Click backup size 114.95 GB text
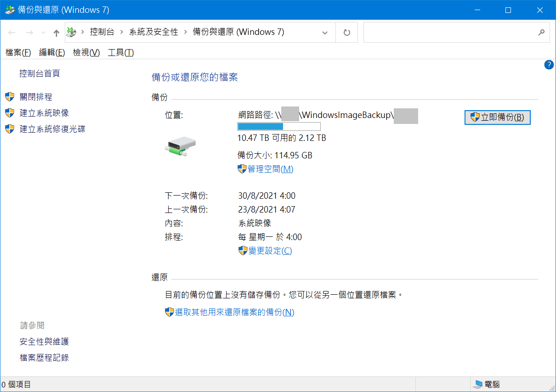The height and width of the screenshot is (392, 556). [275, 155]
